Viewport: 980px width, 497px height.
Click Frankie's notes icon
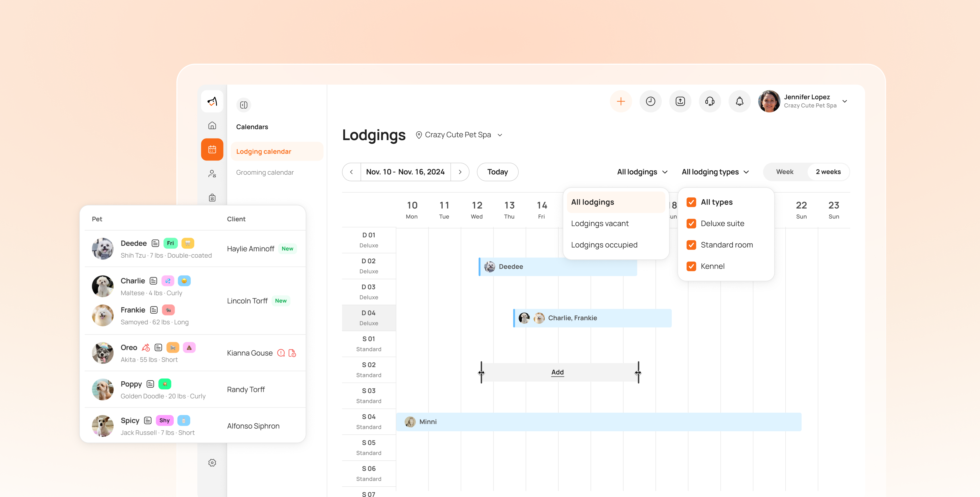pos(154,310)
